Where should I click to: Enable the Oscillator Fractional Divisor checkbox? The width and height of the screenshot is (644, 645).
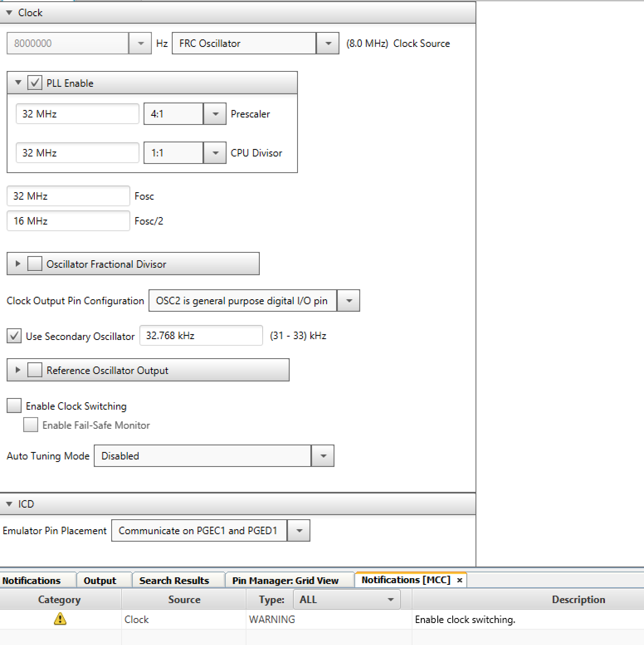point(35,264)
